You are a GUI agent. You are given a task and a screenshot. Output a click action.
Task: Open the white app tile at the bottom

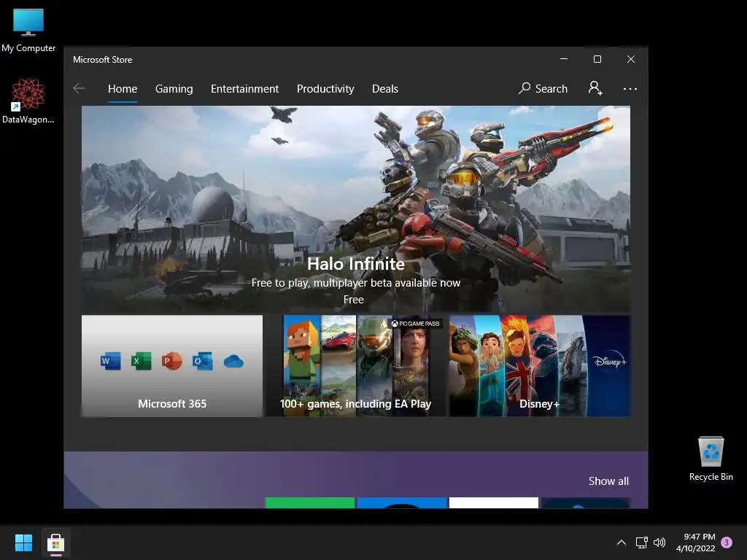tap(494, 503)
